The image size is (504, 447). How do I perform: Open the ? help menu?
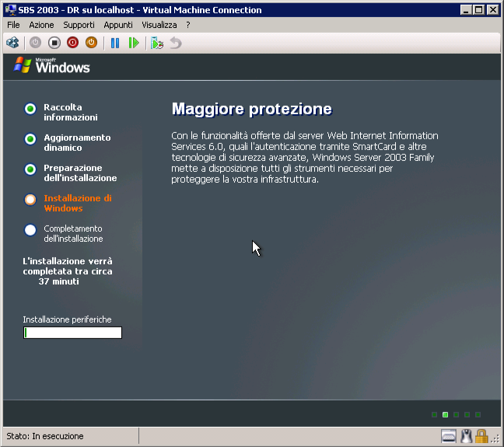(x=188, y=25)
